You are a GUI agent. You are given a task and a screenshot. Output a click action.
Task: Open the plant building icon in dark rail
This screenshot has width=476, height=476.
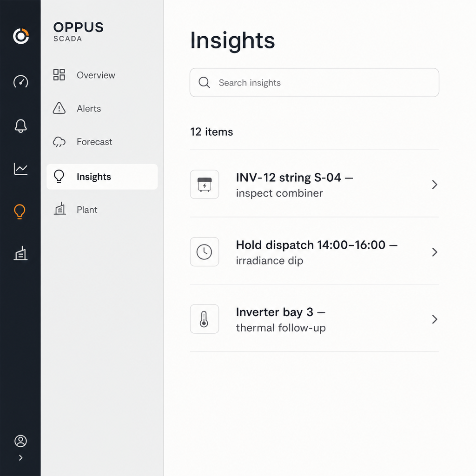tap(20, 253)
